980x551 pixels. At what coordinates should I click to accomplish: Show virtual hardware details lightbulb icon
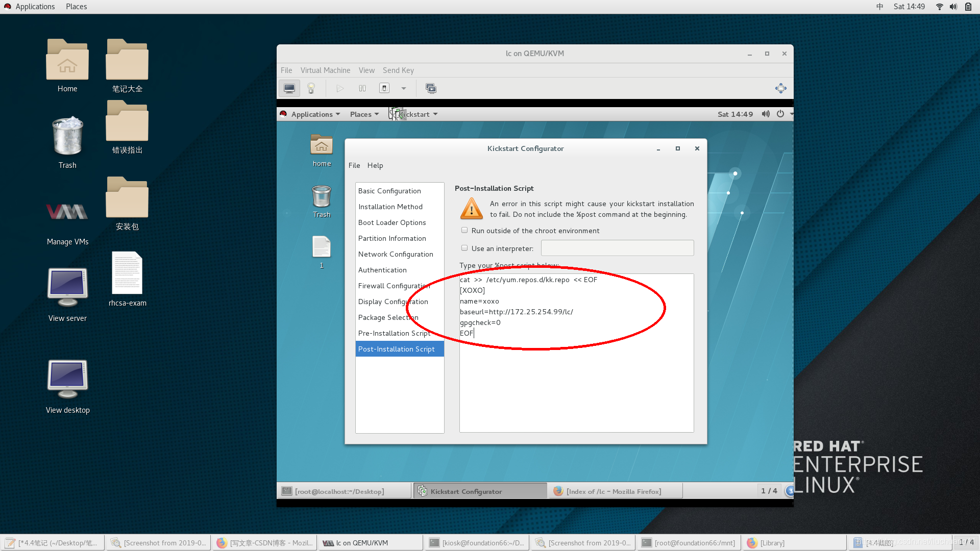tap(311, 88)
